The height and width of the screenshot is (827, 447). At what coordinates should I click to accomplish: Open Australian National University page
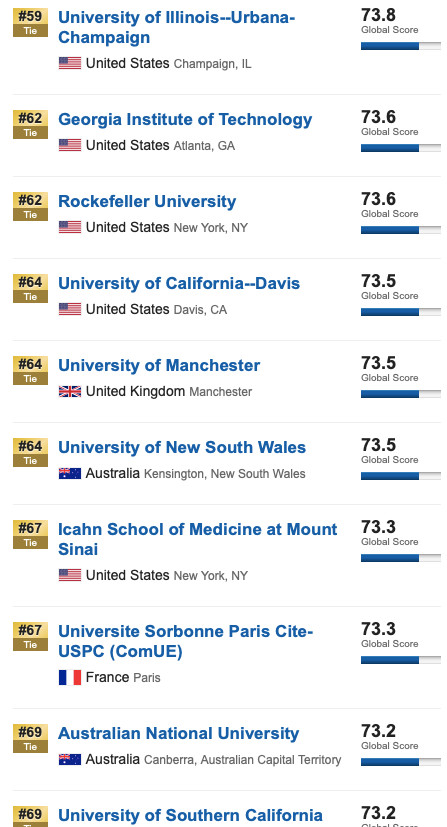coord(178,734)
